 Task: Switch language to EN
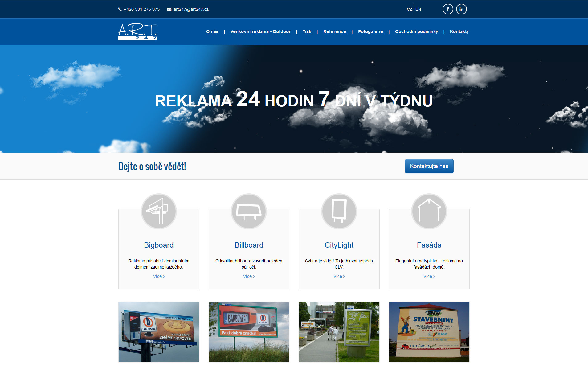pos(418,9)
